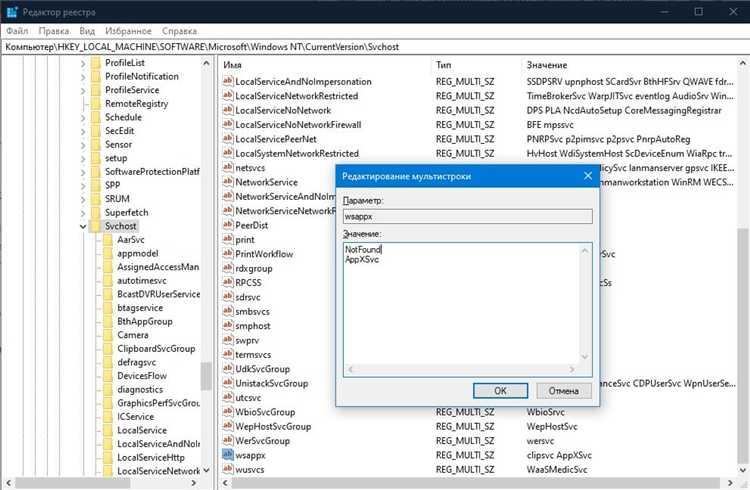750x490 pixels.
Task: Click the Registry Editor title bar icon
Action: click(x=12, y=11)
